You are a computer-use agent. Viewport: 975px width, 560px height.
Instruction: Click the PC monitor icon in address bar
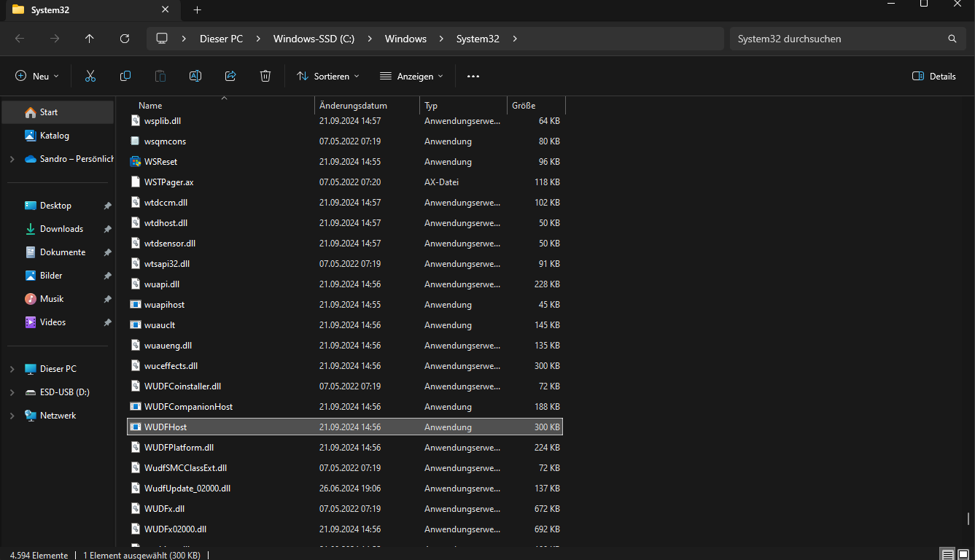coord(162,39)
